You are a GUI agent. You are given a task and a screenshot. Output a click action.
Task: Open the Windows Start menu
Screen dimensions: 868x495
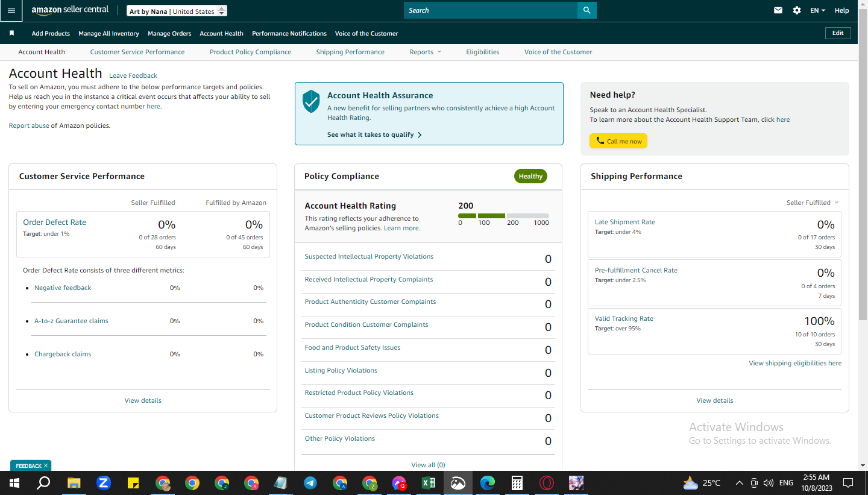[14, 483]
